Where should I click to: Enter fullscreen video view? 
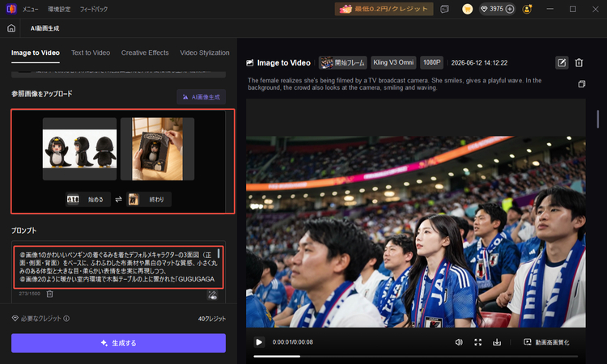478,342
